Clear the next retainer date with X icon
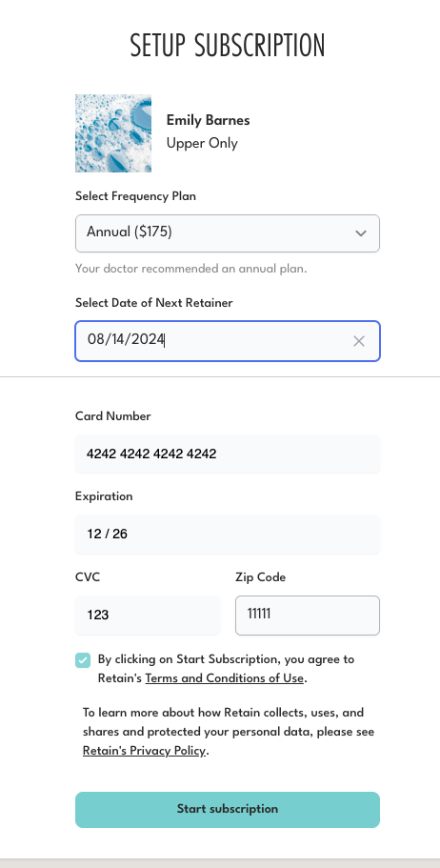This screenshot has width=440, height=868. 359,341
